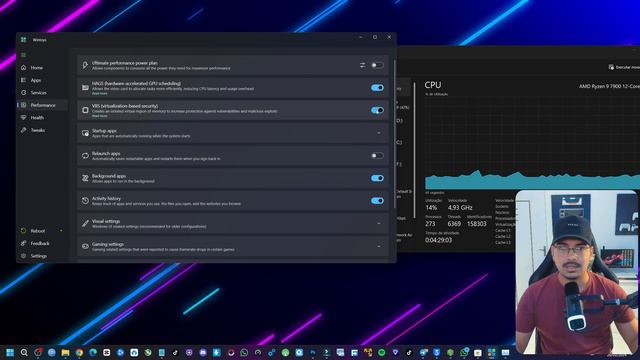The width and height of the screenshot is (640, 360).
Task: Select the uptime value 0:04:29:03
Action: click(x=438, y=240)
